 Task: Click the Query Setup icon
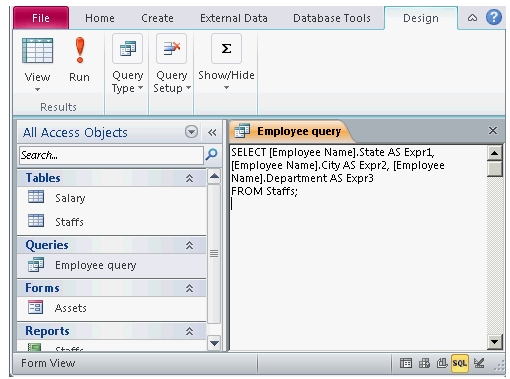(171, 49)
